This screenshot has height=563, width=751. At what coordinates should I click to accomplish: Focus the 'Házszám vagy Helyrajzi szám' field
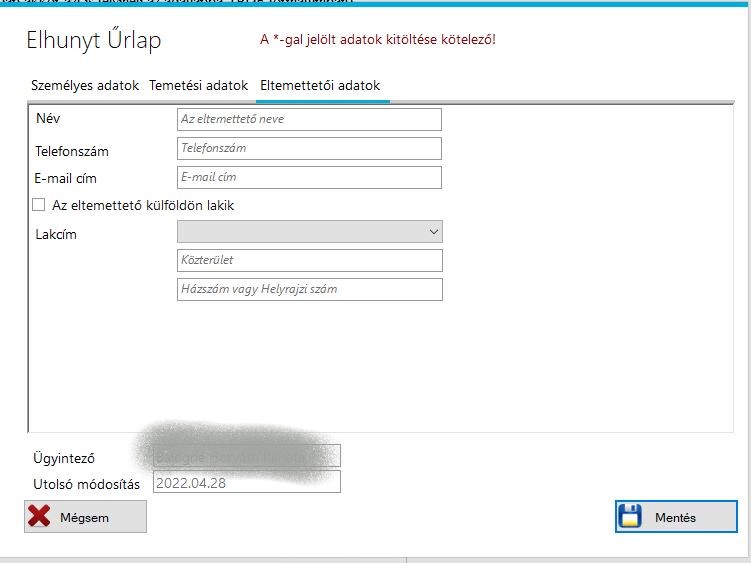tap(309, 289)
